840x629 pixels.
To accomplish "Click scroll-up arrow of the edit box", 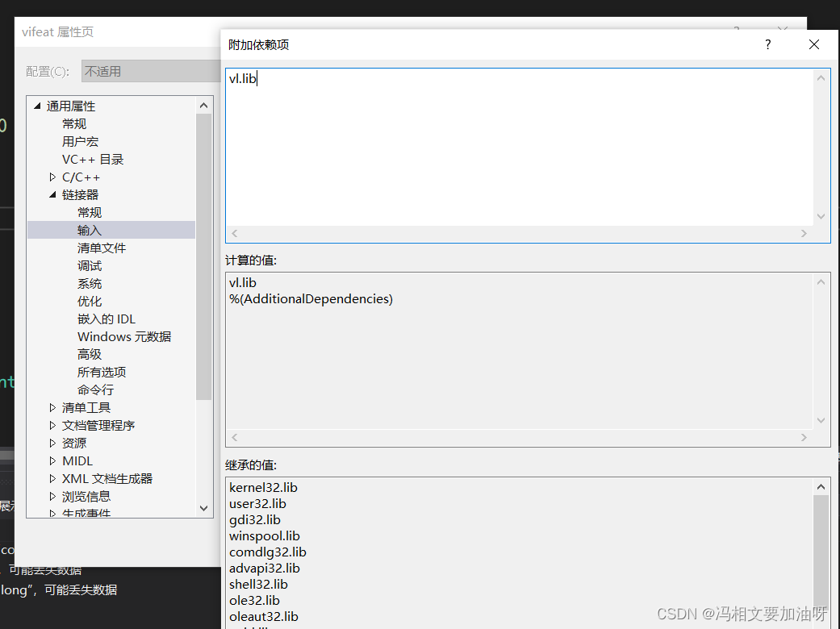I will click(x=821, y=78).
